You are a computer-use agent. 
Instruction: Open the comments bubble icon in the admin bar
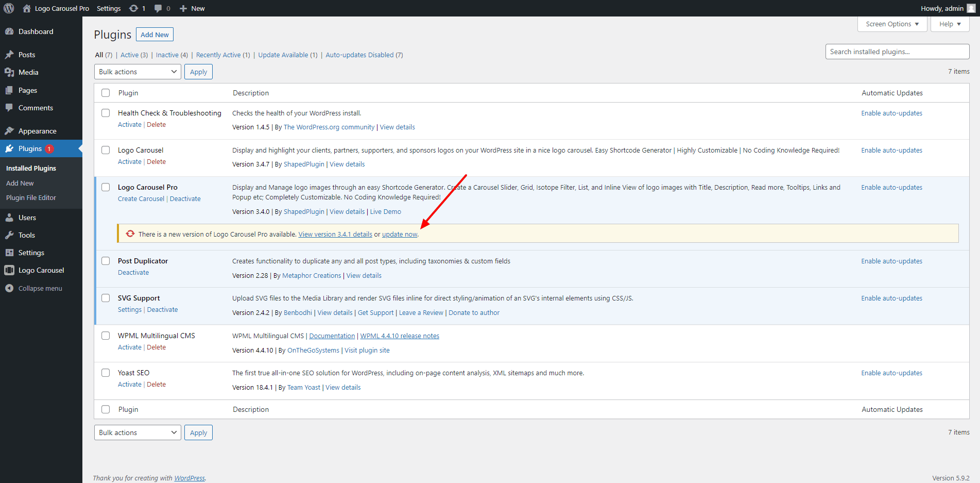point(158,8)
